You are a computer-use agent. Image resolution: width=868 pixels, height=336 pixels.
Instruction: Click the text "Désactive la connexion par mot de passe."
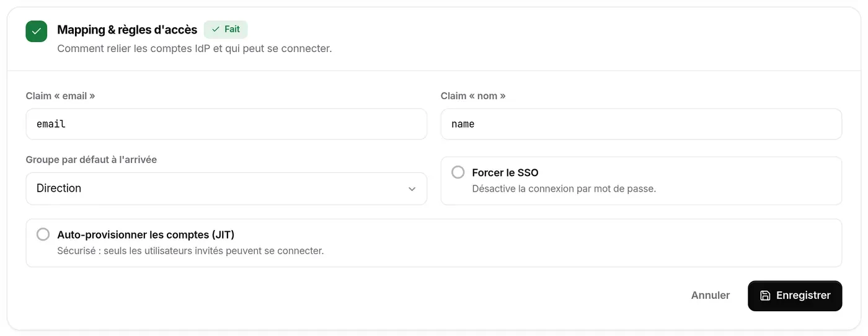coord(564,188)
